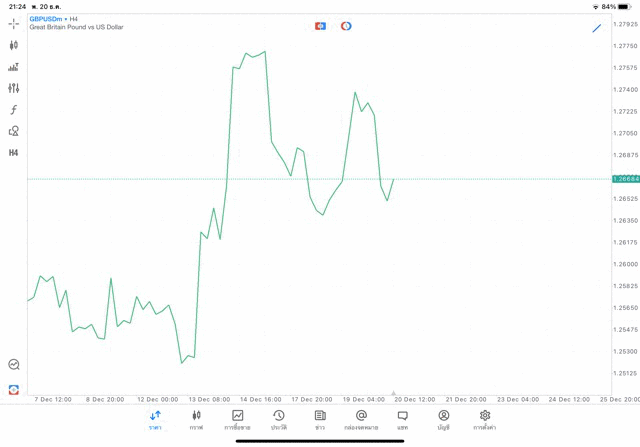
Task: Open candlestick chart type selector
Action: tap(14, 45)
